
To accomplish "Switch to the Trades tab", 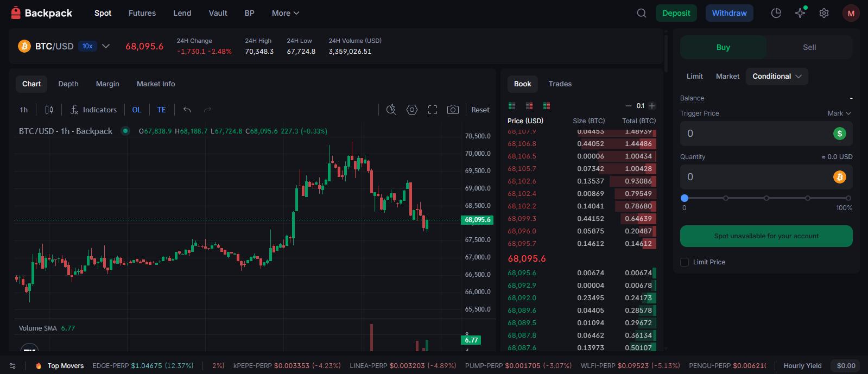I will pos(560,84).
